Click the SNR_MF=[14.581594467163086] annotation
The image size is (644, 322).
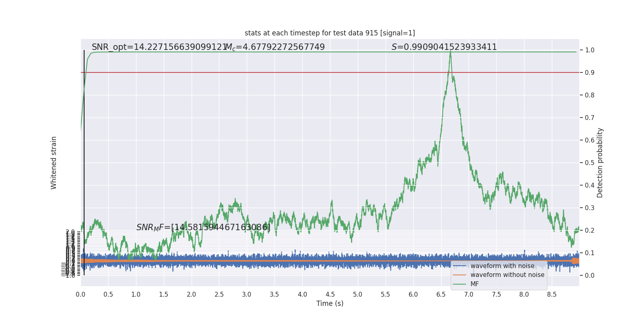pyautogui.click(x=203, y=227)
